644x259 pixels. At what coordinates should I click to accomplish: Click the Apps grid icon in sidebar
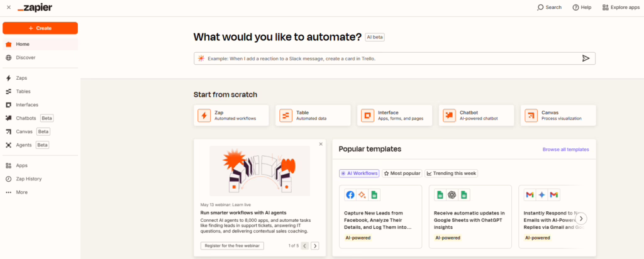point(9,165)
